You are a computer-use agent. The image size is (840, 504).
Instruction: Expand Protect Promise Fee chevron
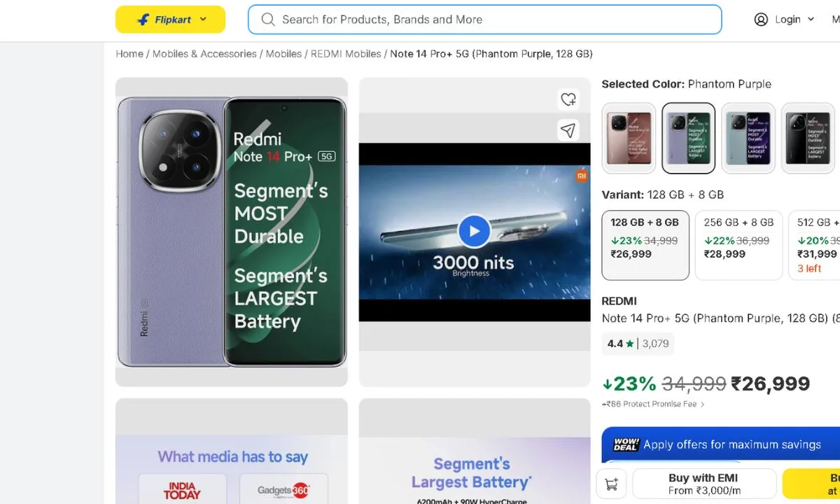click(703, 405)
